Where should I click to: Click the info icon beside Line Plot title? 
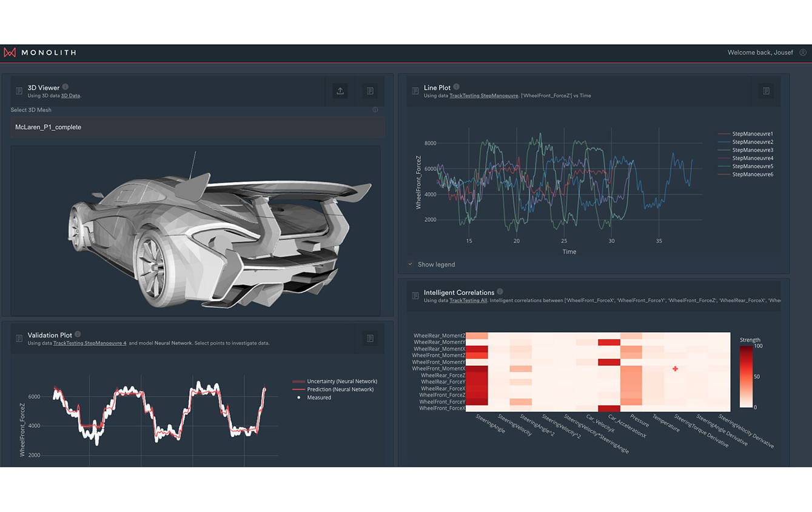(x=457, y=87)
